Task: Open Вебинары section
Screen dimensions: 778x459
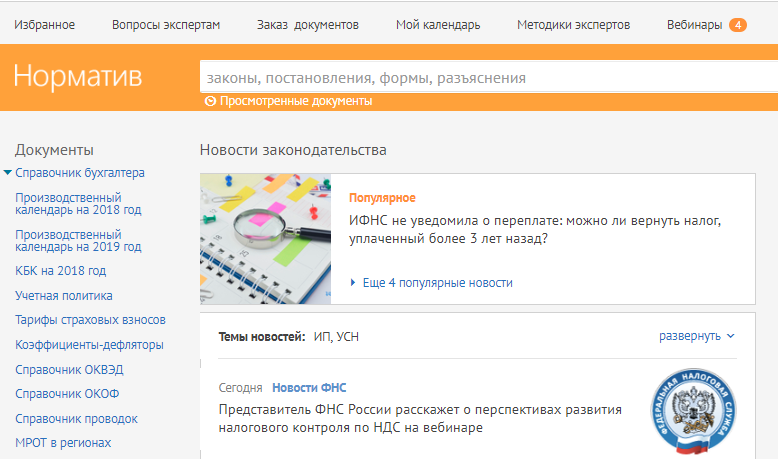Action: tap(694, 25)
